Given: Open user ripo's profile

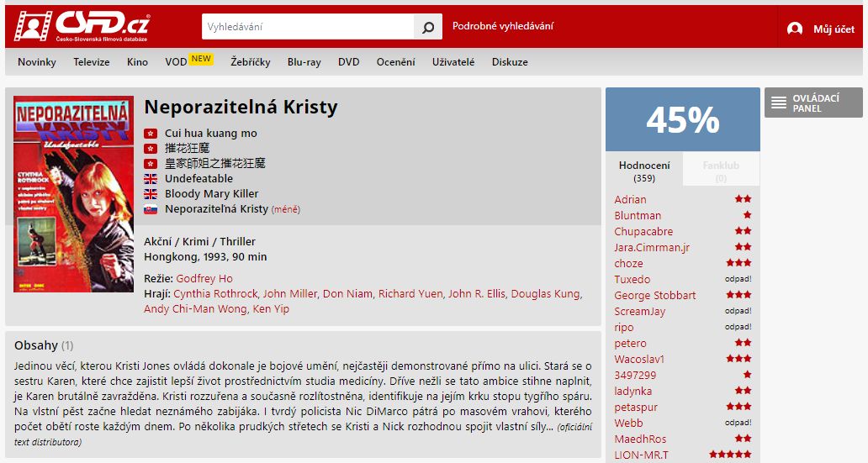Looking at the screenshot, I should coord(624,328).
